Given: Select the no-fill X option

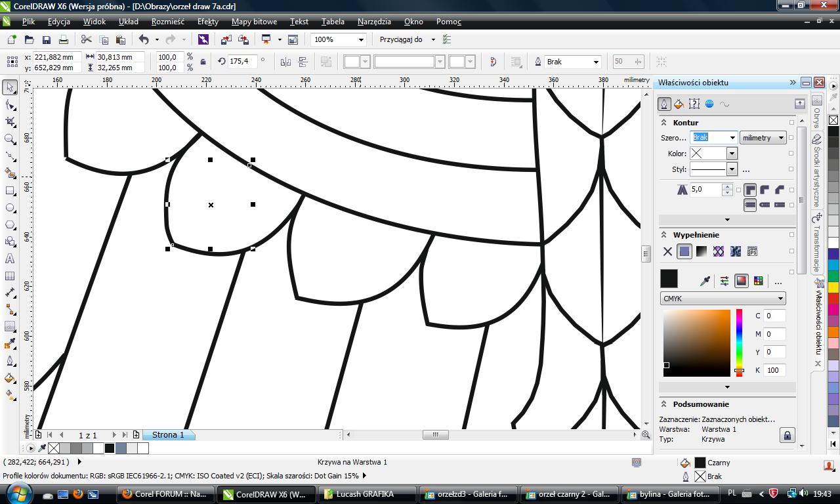Looking at the screenshot, I should tap(667, 251).
